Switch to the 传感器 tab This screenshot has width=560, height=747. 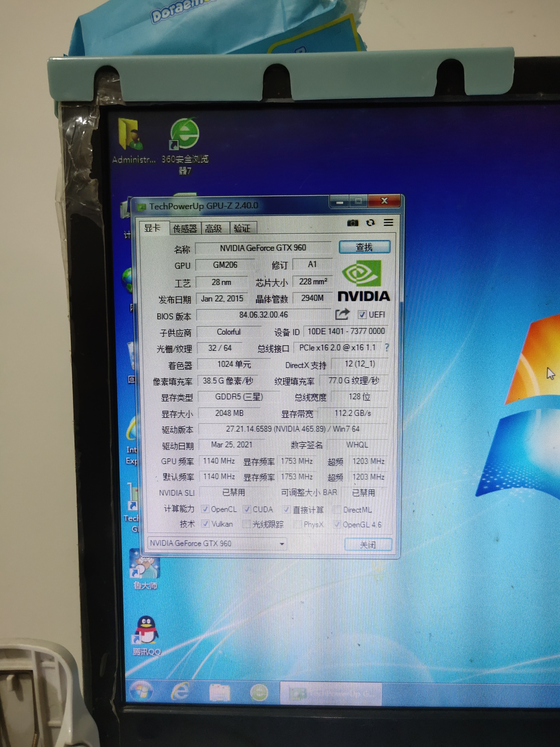pos(185,229)
